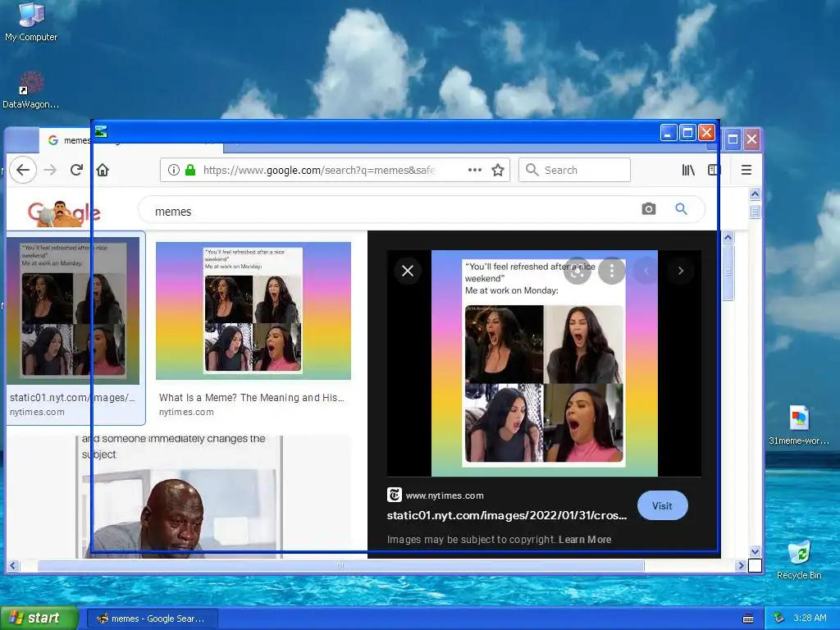Open the 31meme-wor... desktop file
Screen dimensions: 840x630
pyautogui.click(x=799, y=426)
